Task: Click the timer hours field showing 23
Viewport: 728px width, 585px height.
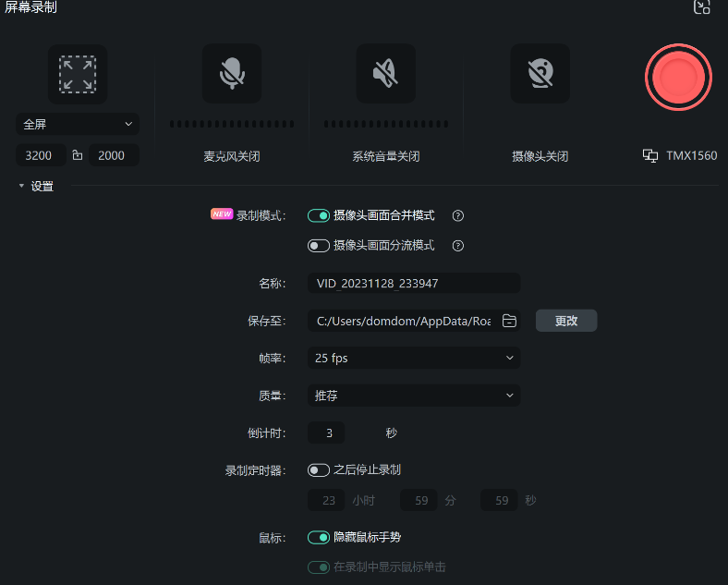Action: click(326, 500)
